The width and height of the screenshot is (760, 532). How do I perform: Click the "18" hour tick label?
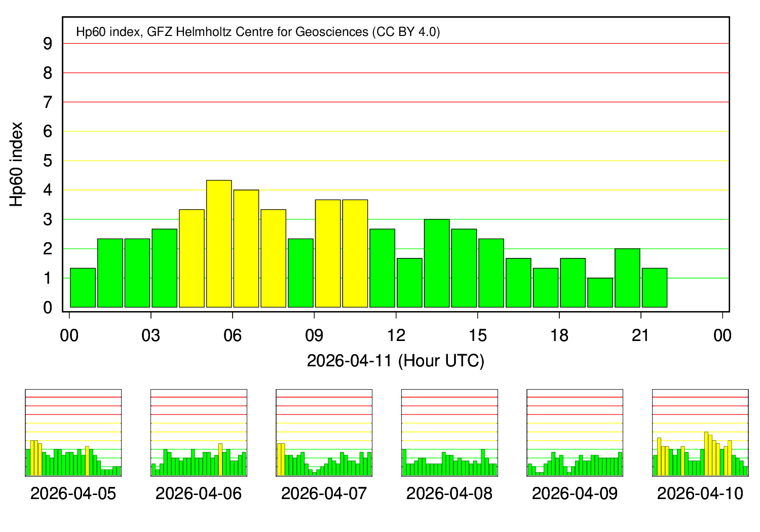(559, 335)
